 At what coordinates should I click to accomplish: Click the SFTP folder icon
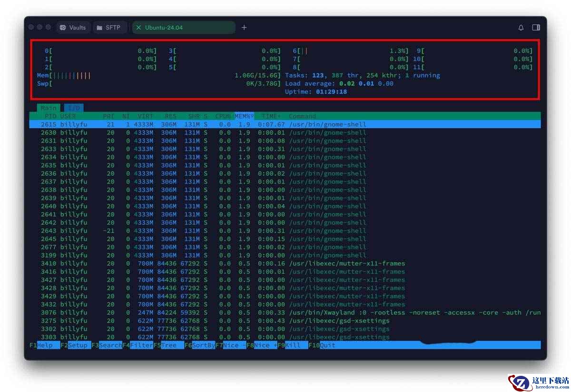(99, 28)
